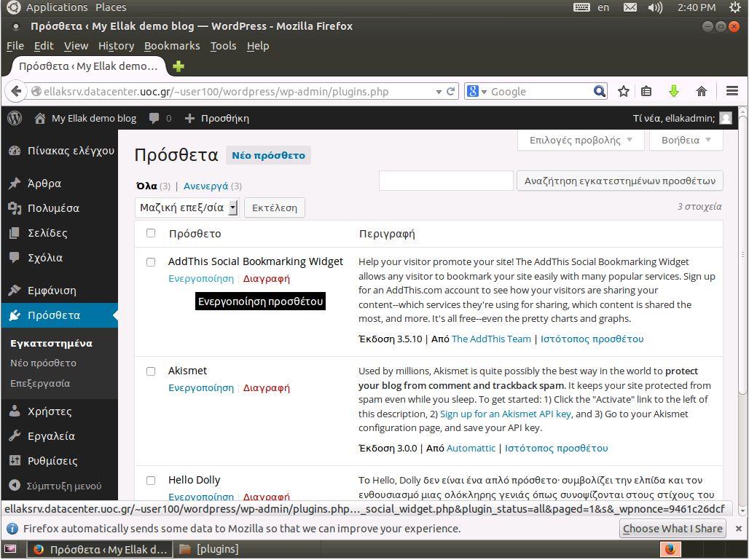Open the mail indicator in top panel
The image size is (749, 560).
pyautogui.click(x=630, y=7)
